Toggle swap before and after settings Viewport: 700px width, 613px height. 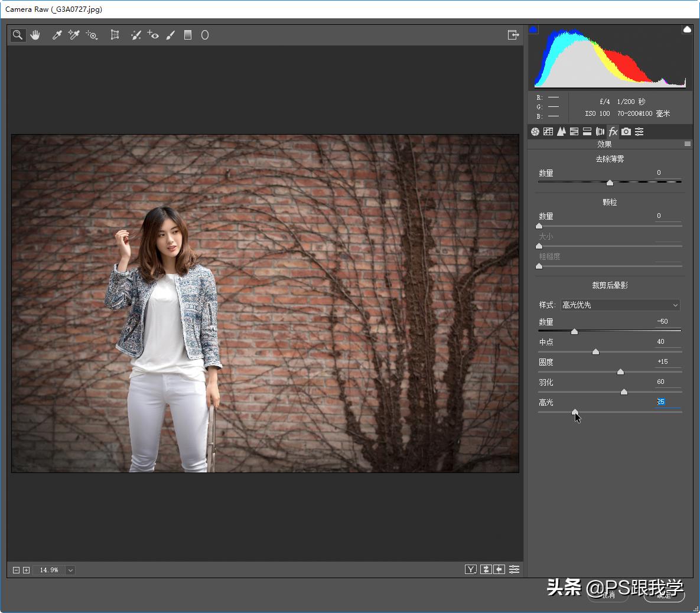click(x=486, y=569)
